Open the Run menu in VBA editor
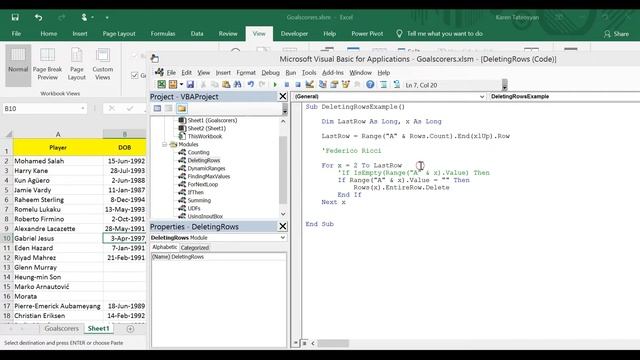Image resolution: width=640 pixels, height=360 pixels. click(291, 73)
